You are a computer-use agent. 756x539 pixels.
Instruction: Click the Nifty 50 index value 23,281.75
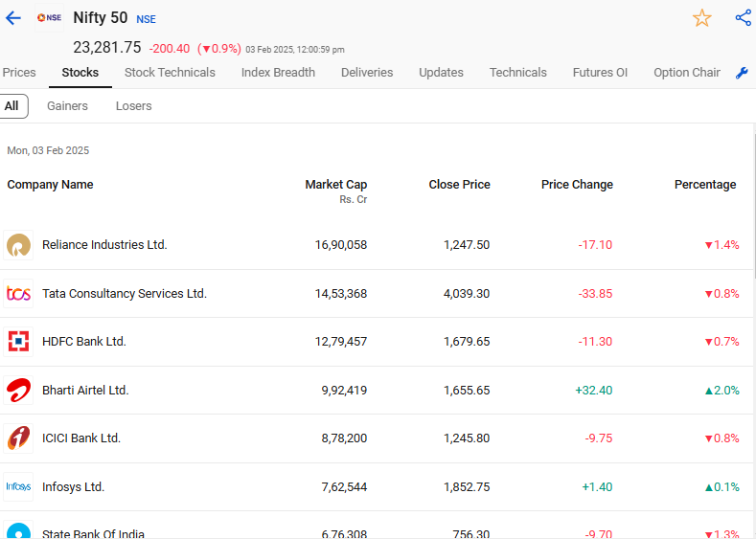point(107,47)
